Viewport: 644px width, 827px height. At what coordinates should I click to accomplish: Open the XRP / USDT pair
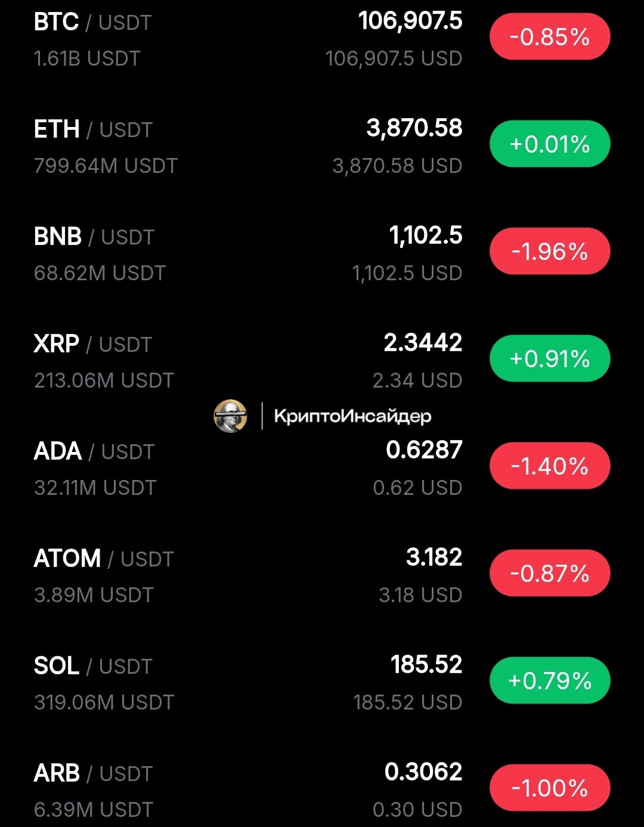(93, 345)
